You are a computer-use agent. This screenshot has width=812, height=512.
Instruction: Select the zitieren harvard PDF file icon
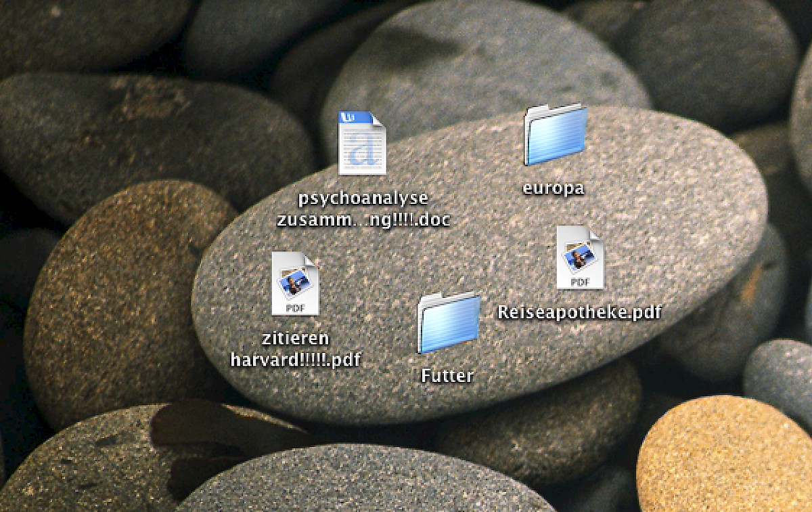click(x=294, y=284)
